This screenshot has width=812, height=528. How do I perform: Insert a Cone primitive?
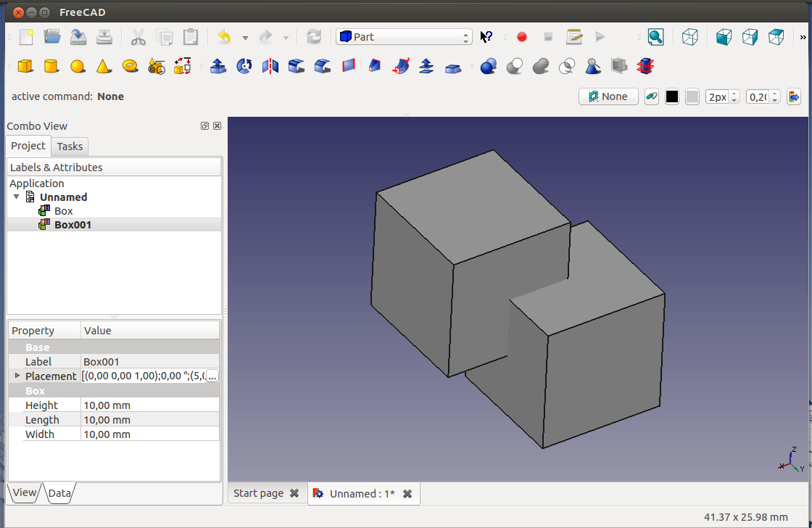[x=104, y=67]
